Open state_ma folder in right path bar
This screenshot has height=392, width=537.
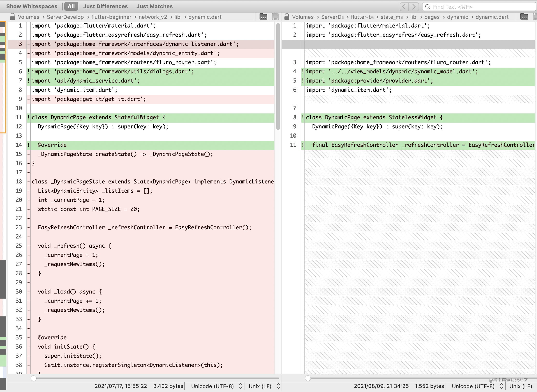click(392, 17)
